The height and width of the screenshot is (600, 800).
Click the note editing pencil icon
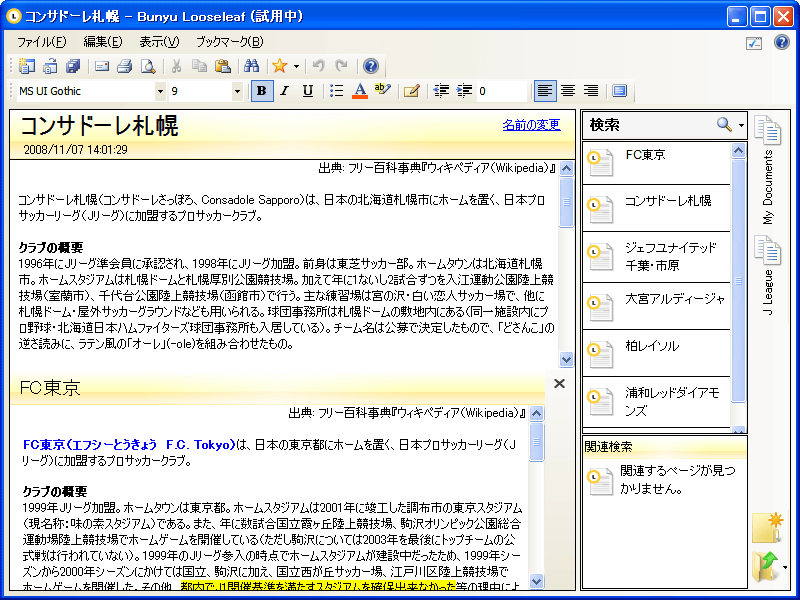pyautogui.click(x=411, y=91)
